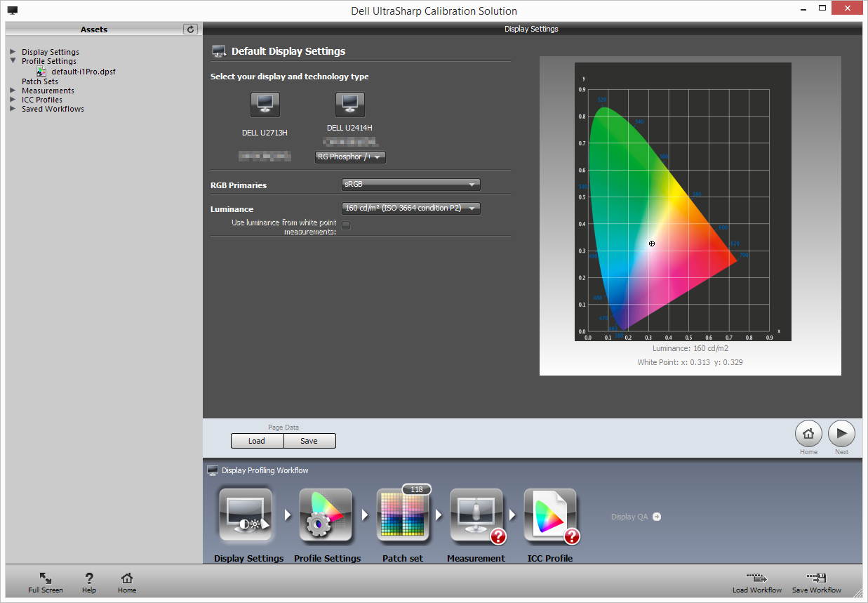Collapse the Profile Settings tree node
This screenshot has width=868, height=603.
(13, 61)
